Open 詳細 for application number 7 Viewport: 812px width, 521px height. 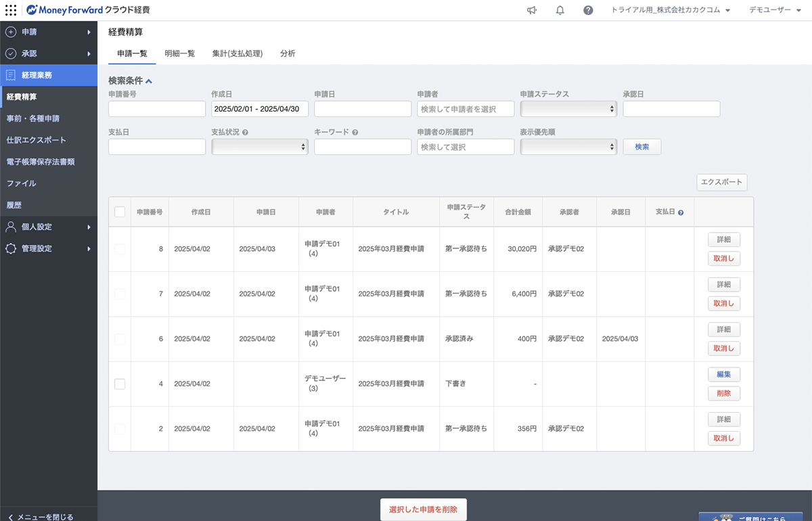click(x=724, y=284)
